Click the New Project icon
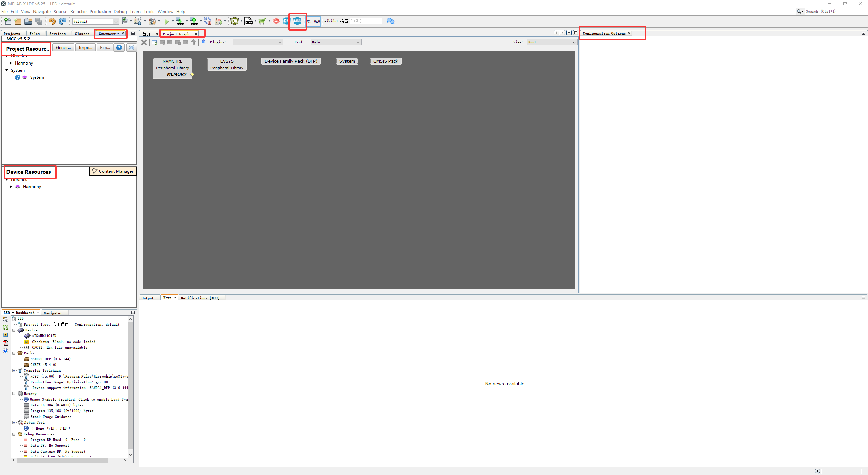Image resolution: width=868 pixels, height=475 pixels. pos(18,21)
